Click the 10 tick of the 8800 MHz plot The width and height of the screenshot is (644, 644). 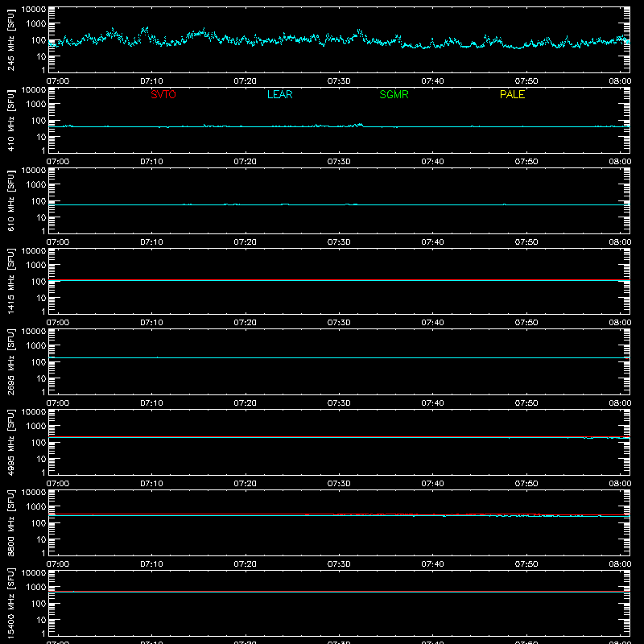click(x=41, y=539)
